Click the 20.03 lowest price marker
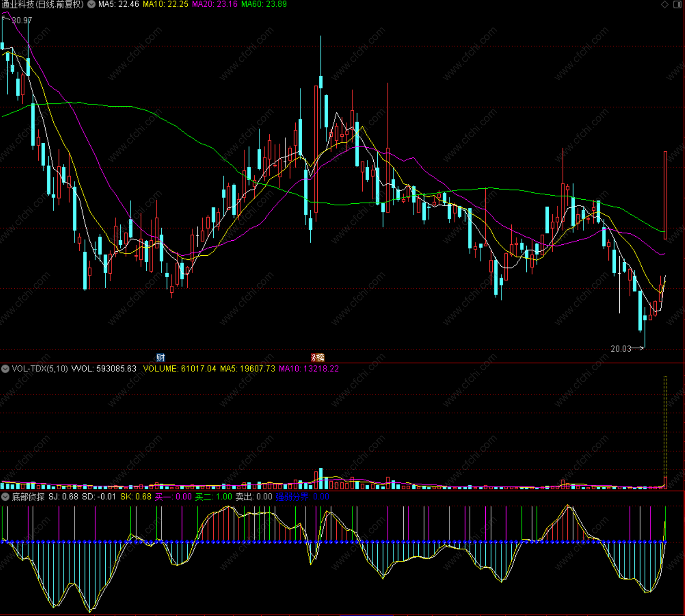 tap(621, 349)
